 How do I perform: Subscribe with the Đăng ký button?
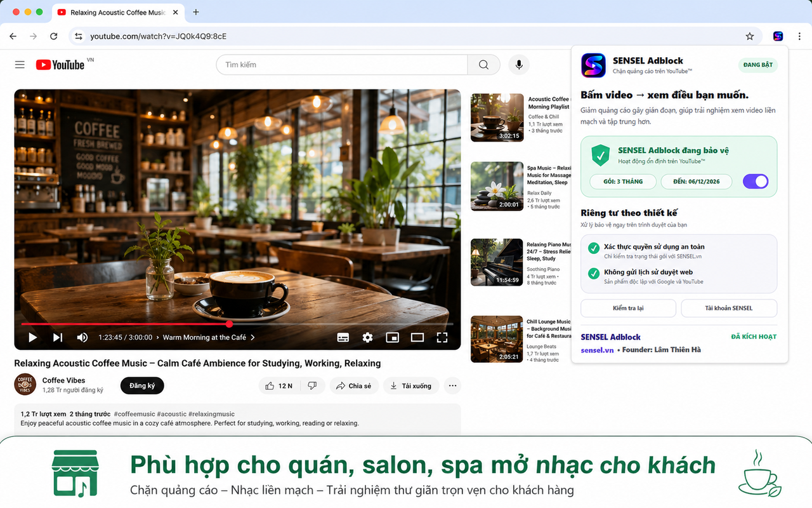142,385
